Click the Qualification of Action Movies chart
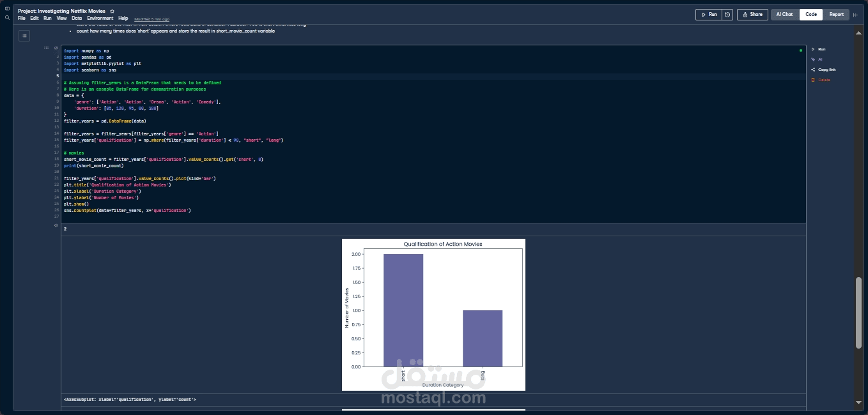The height and width of the screenshot is (415, 868). (433, 314)
